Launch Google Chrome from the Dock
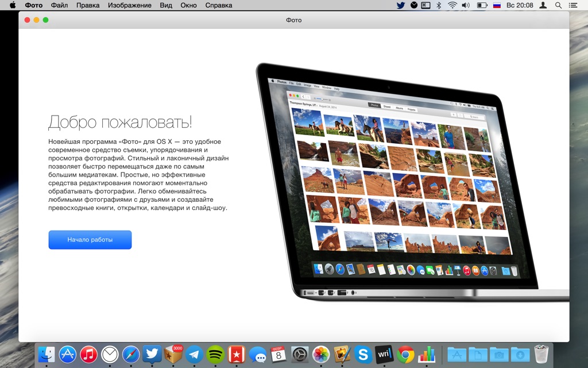 (x=405, y=354)
